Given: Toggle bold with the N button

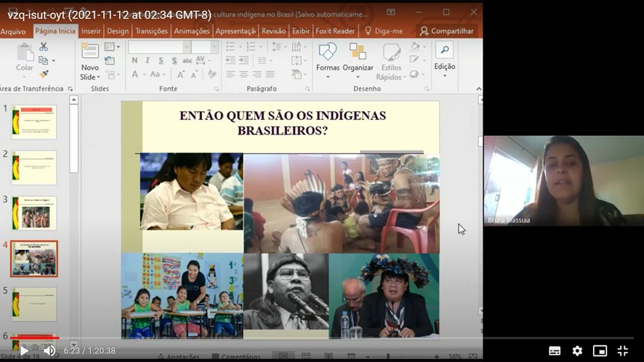Looking at the screenshot, I should [x=134, y=60].
